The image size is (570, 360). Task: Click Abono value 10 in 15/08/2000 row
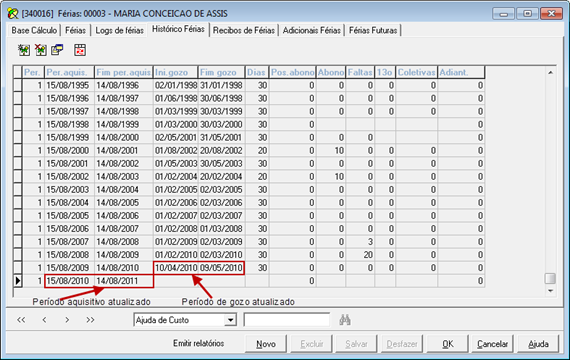pyautogui.click(x=331, y=151)
